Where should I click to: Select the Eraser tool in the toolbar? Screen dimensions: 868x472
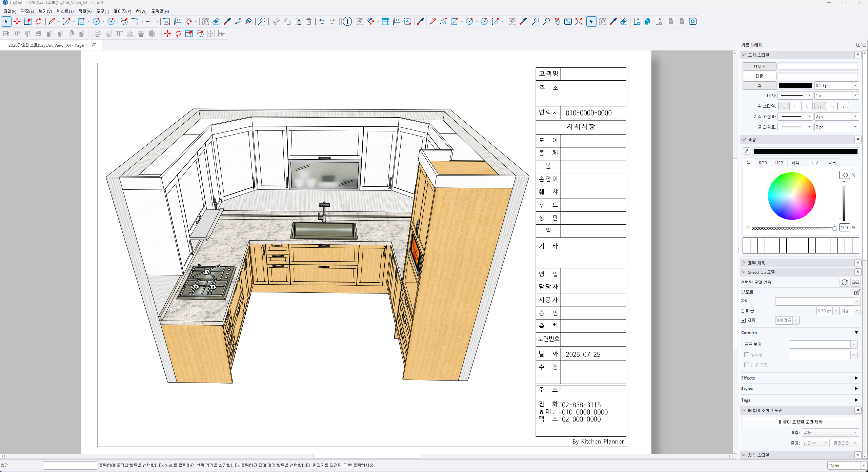216,21
